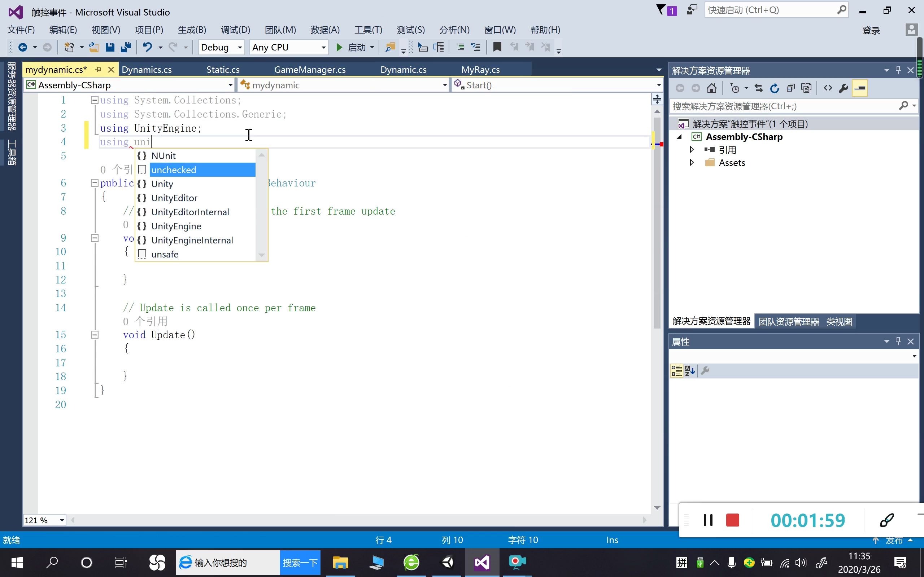This screenshot has height=577, width=924.
Task: Open Properties wrench icon in Solution Explorer
Action: (x=844, y=89)
